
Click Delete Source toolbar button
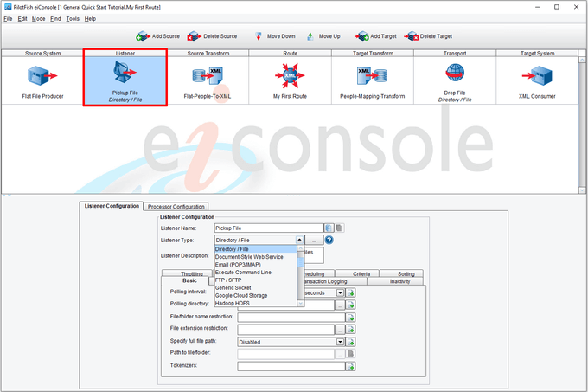click(212, 36)
